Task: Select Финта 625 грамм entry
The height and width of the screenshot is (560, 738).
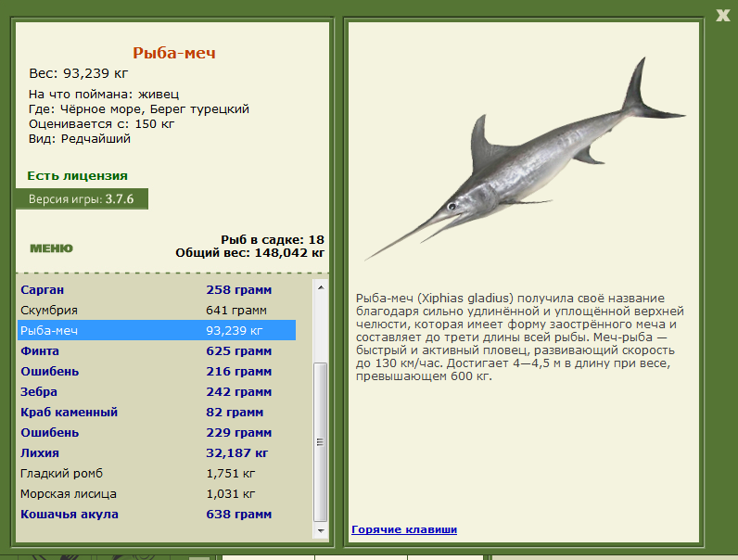Action: (x=157, y=351)
